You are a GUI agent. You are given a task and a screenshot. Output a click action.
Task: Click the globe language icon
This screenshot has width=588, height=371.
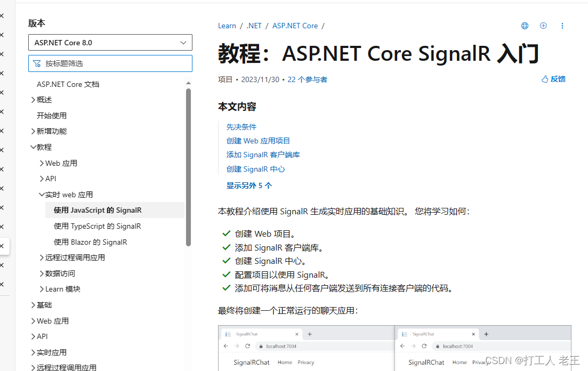tap(525, 26)
